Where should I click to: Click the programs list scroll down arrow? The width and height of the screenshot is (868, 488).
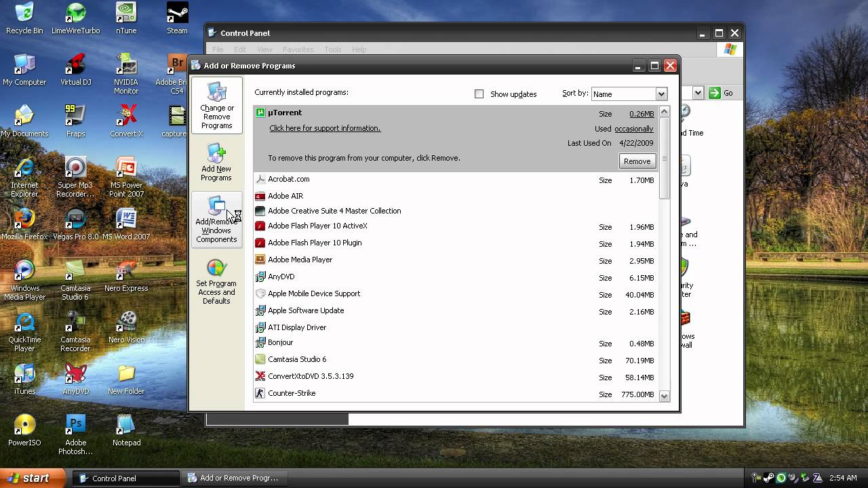pos(664,396)
